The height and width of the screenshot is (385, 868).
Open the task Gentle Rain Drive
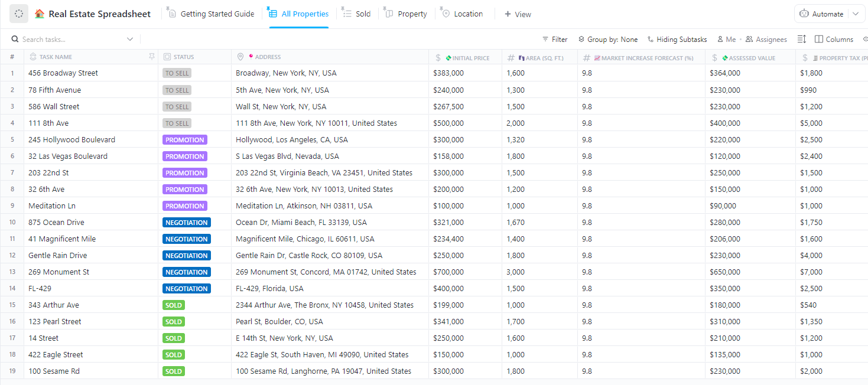[57, 255]
